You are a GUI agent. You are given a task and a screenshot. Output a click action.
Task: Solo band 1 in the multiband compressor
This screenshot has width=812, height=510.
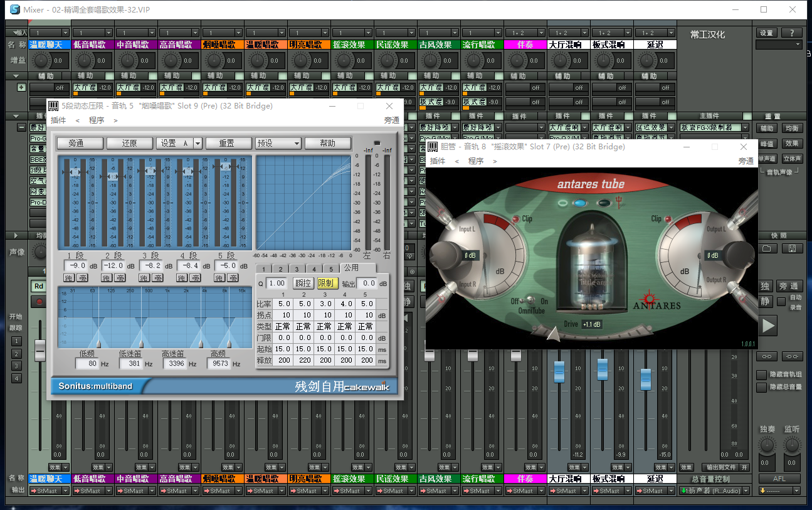[x=69, y=278]
